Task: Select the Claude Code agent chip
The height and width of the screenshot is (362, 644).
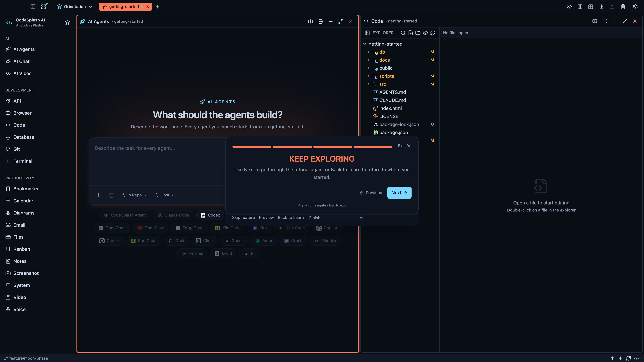Action: [173, 215]
